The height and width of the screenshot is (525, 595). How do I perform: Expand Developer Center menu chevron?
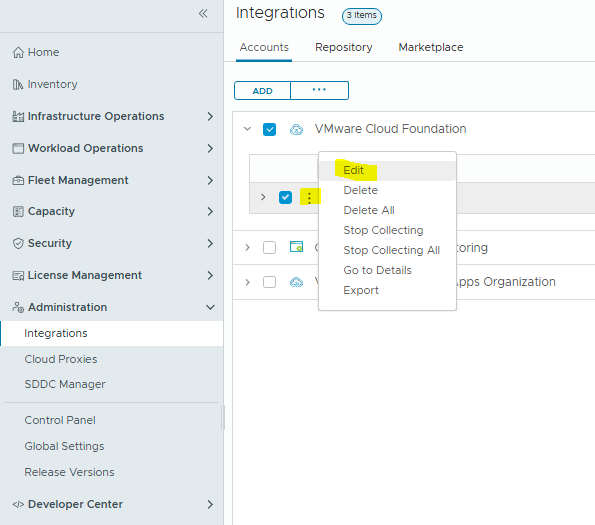click(210, 505)
